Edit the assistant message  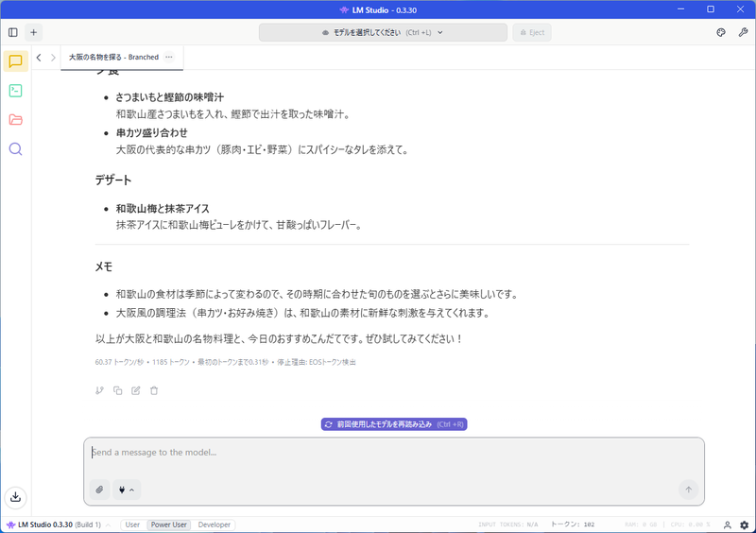[x=136, y=390]
